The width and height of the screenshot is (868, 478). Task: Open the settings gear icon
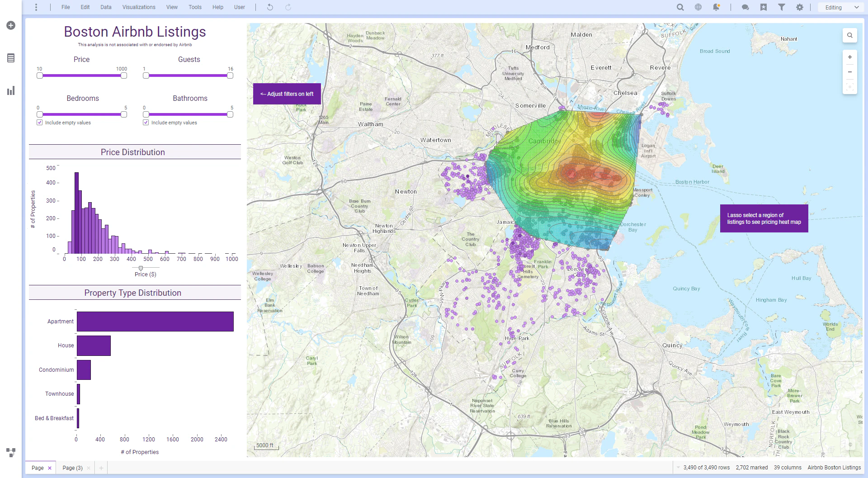(800, 7)
